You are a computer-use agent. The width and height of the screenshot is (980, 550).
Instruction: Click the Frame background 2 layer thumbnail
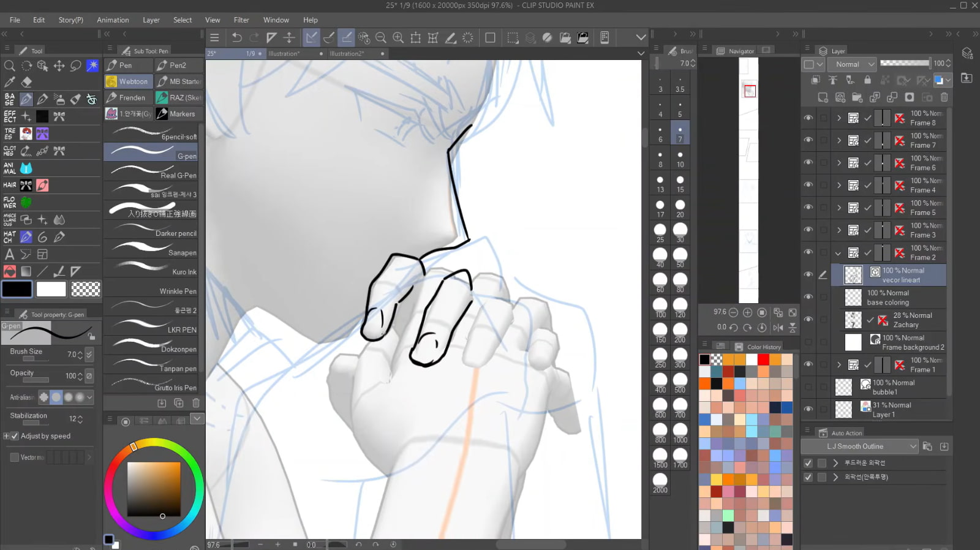(x=853, y=342)
